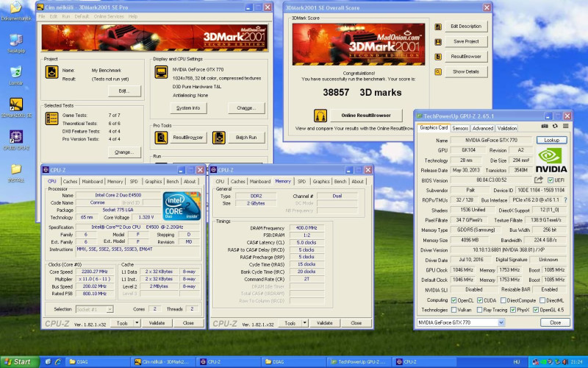Open the Sajátgép desktop icon

(15, 40)
